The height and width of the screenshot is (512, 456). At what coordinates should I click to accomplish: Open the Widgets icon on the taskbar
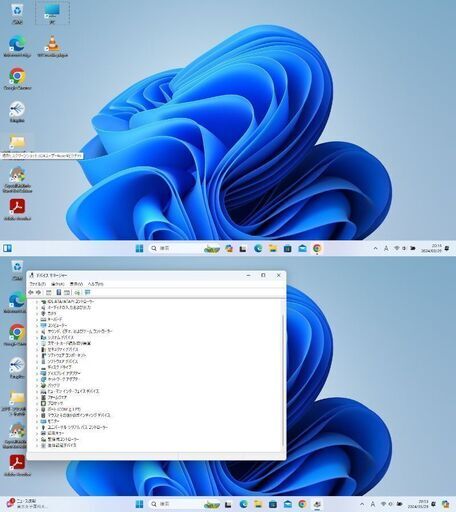pos(7,248)
